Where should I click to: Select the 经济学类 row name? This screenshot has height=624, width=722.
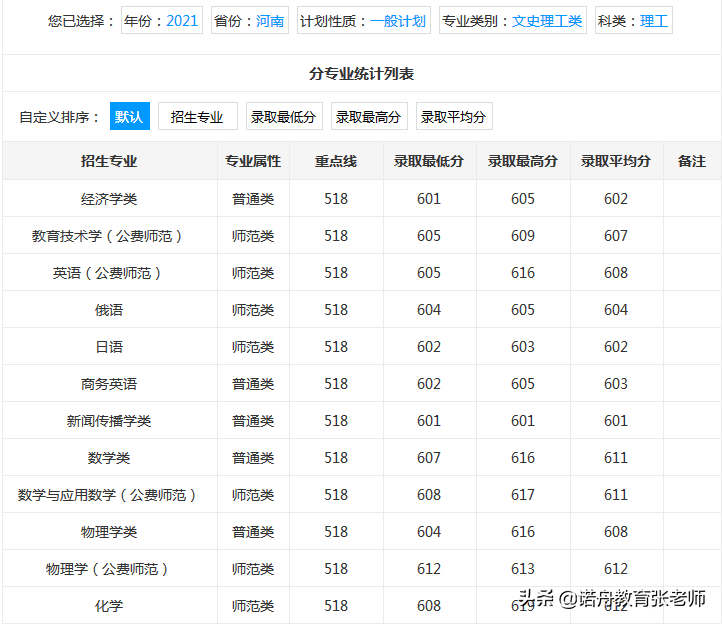pos(109,199)
